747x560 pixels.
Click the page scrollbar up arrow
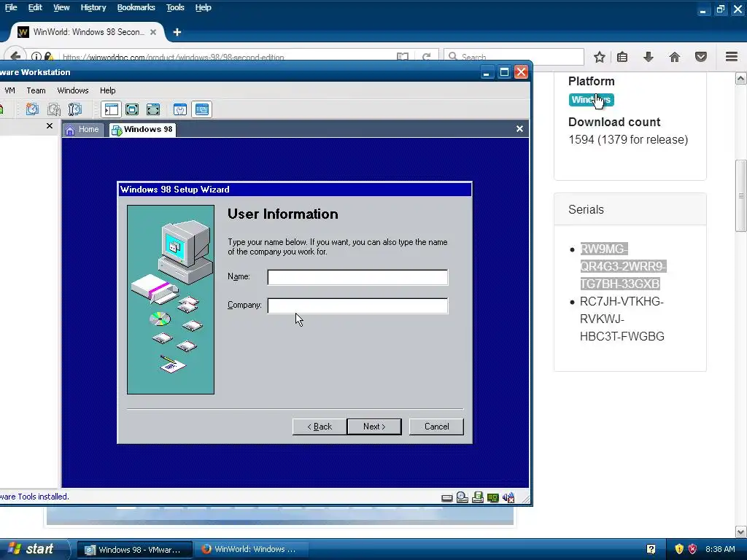coord(741,79)
